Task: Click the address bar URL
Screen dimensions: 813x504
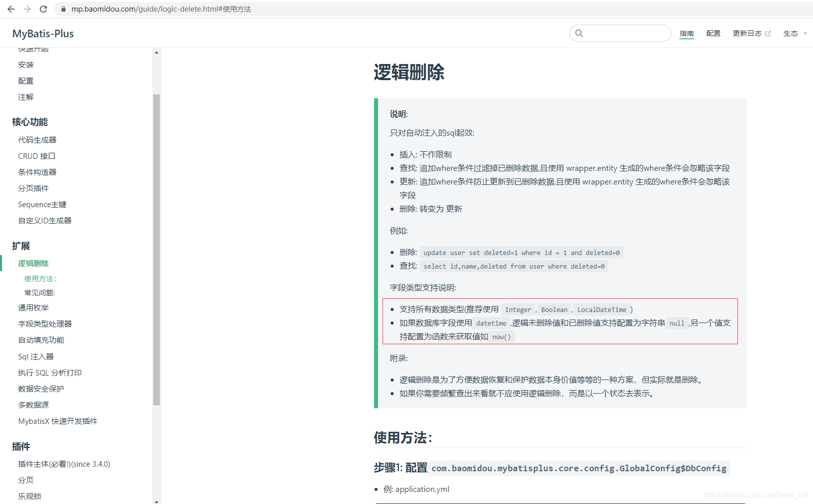Action: coord(161,9)
